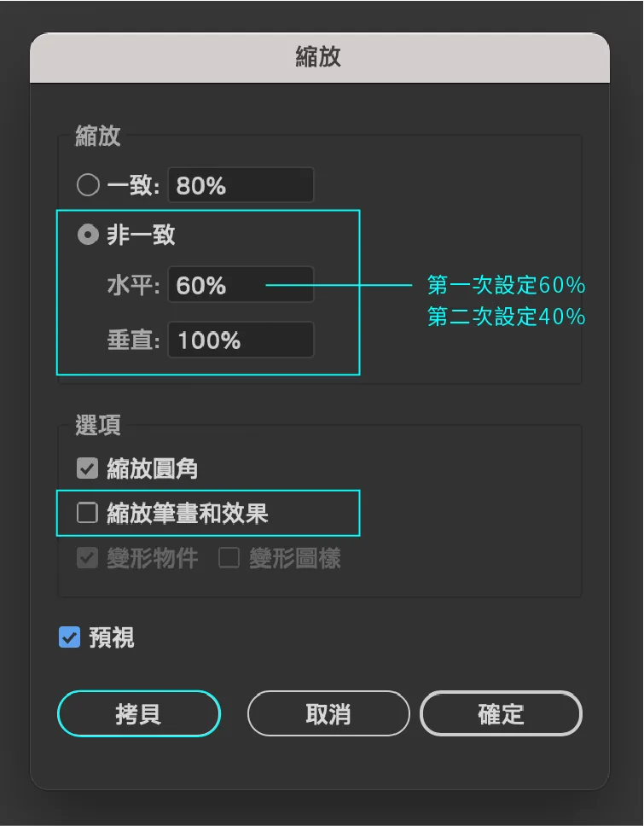Select the 非一致 non-uniform radio button

[88, 235]
